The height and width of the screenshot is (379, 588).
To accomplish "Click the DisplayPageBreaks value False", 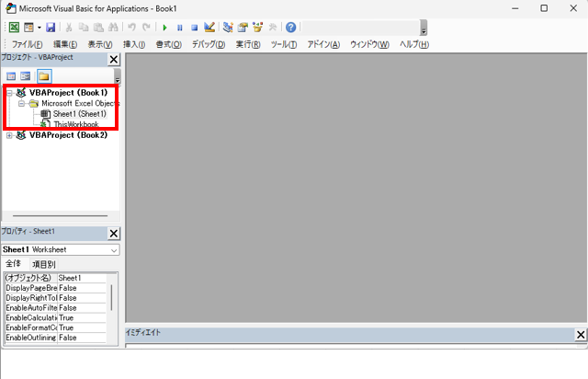I will (82, 288).
